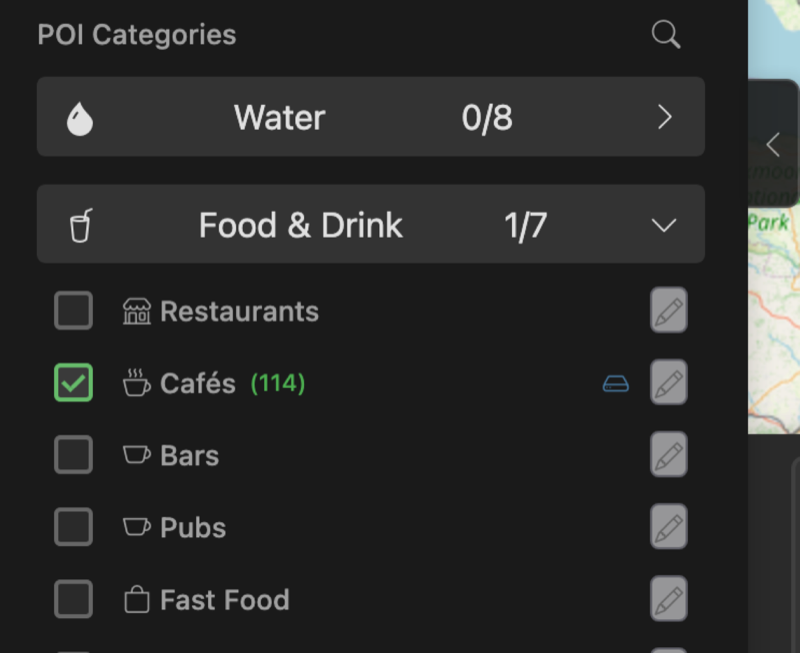Uncheck the Cafés checkbox
Image resolution: width=800 pixels, height=653 pixels.
(x=73, y=383)
